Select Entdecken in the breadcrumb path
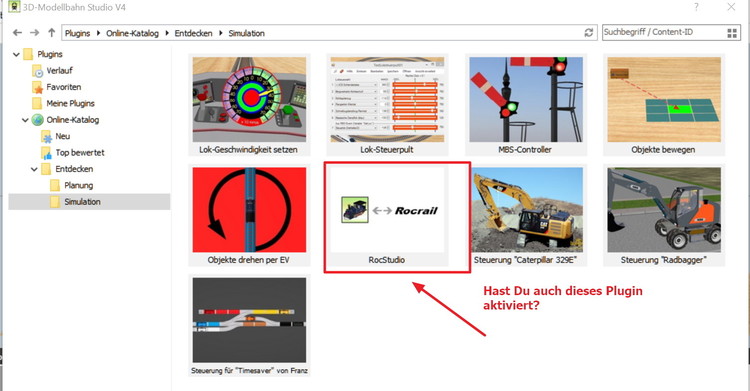The width and height of the screenshot is (750, 391). (x=193, y=33)
